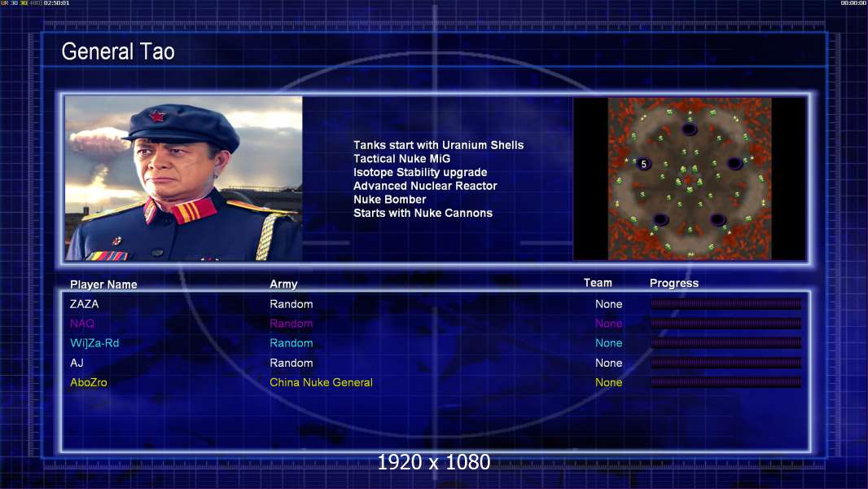
Task: Click ZAZA's loading progress bar
Action: [x=726, y=303]
